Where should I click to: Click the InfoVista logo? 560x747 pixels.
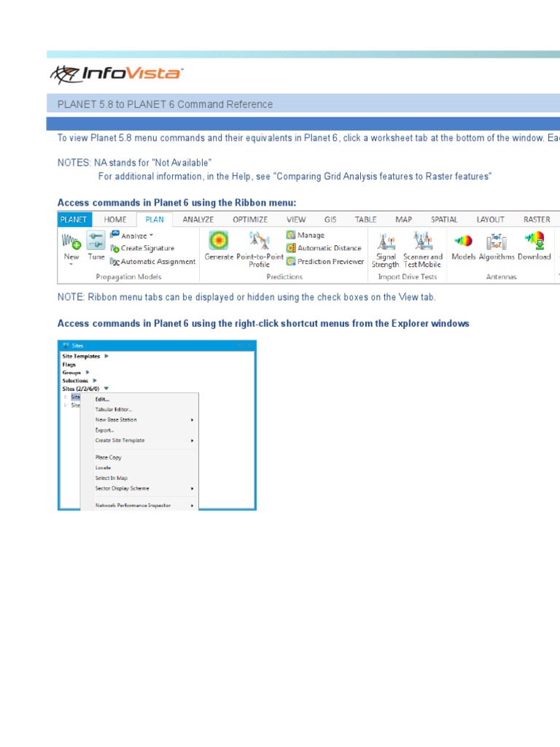pyautogui.click(x=117, y=74)
